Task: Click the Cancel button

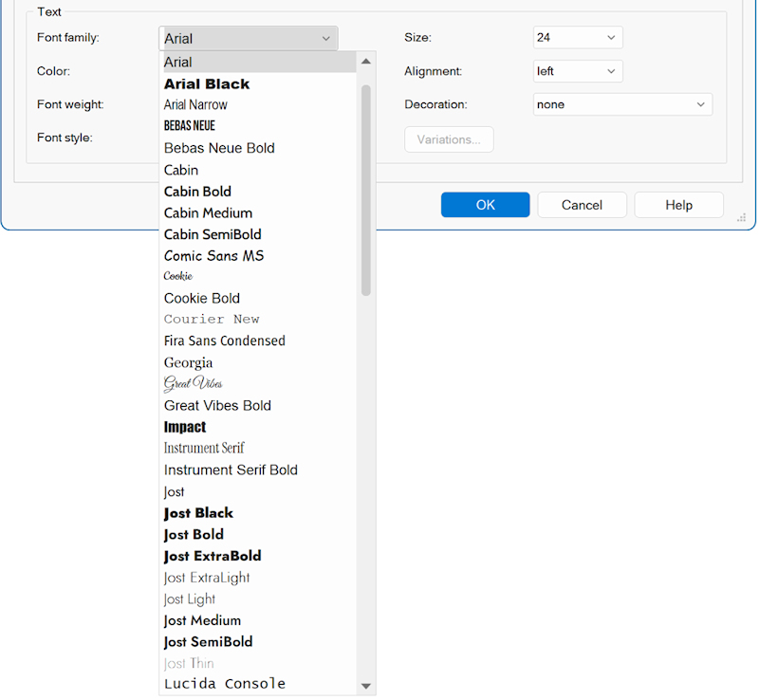Action: click(582, 205)
